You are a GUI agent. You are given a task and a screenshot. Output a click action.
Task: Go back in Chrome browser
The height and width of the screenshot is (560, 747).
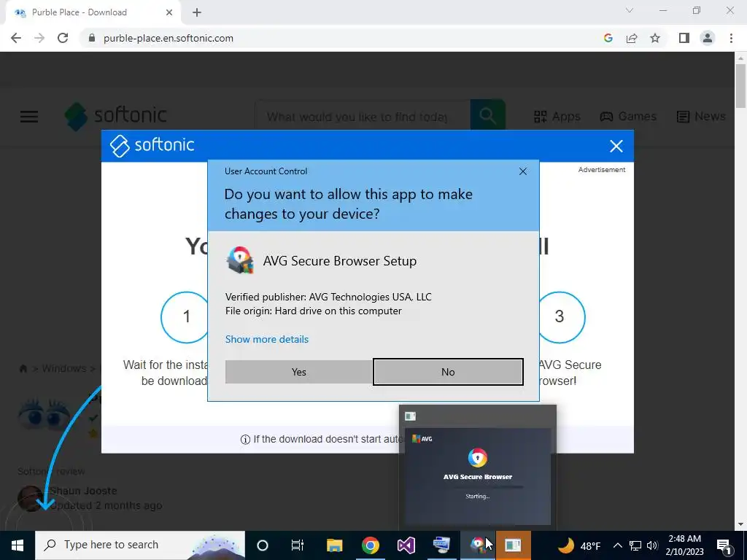tap(16, 38)
